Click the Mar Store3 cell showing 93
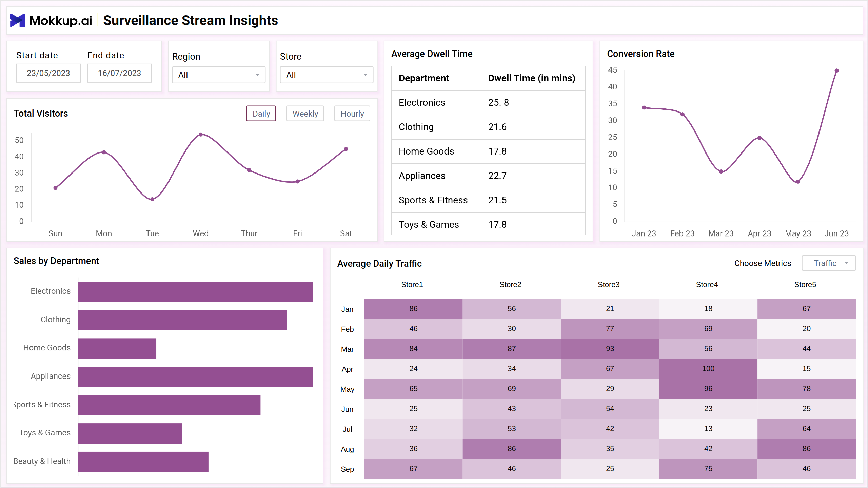 tap(610, 349)
